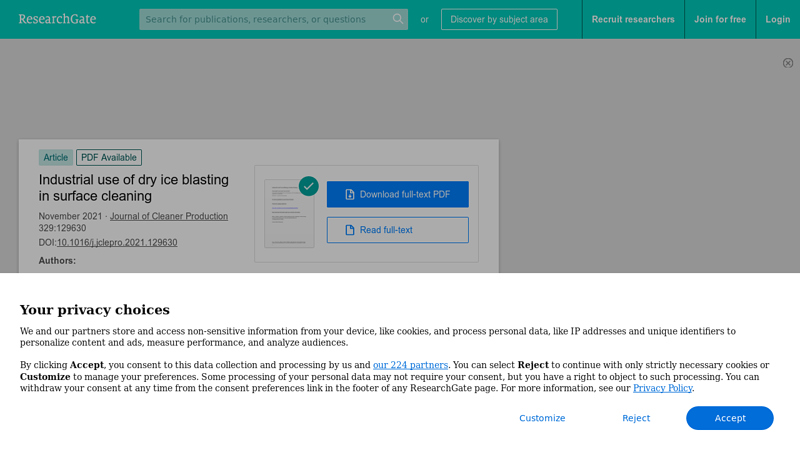
Task: Open the Privacy Policy link
Action: click(662, 388)
